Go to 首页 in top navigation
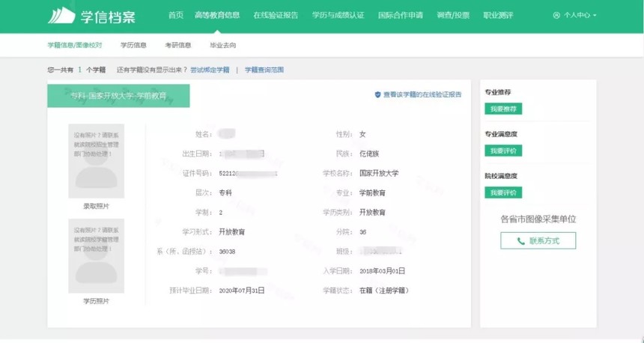The height and width of the screenshot is (343, 644). (176, 15)
